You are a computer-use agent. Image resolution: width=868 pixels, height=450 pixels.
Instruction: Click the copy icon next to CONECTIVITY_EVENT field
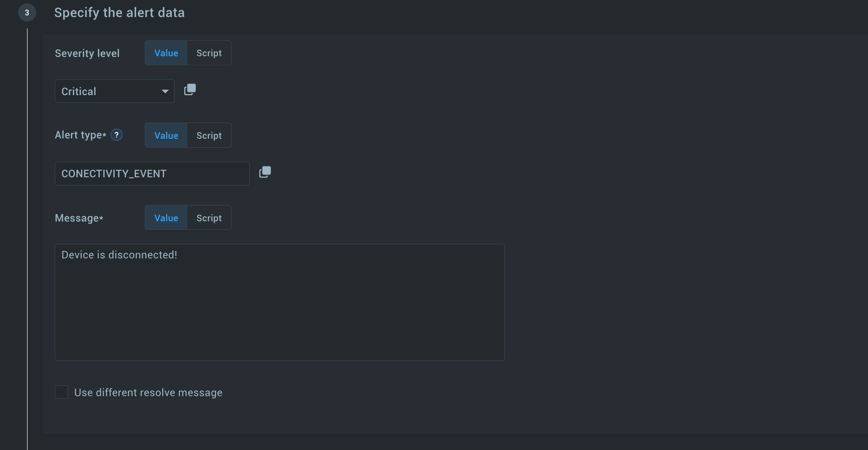[265, 172]
